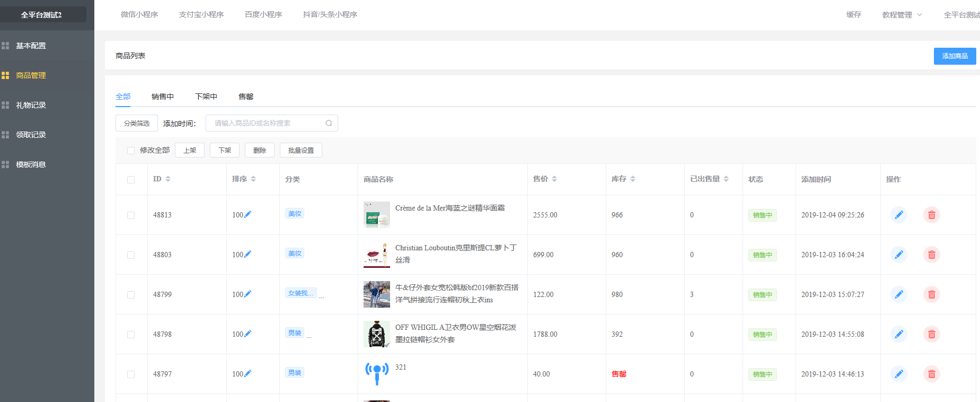Image resolution: width=980 pixels, height=402 pixels.
Task: Click edit pencil icon for product 48813
Action: pyautogui.click(x=898, y=215)
